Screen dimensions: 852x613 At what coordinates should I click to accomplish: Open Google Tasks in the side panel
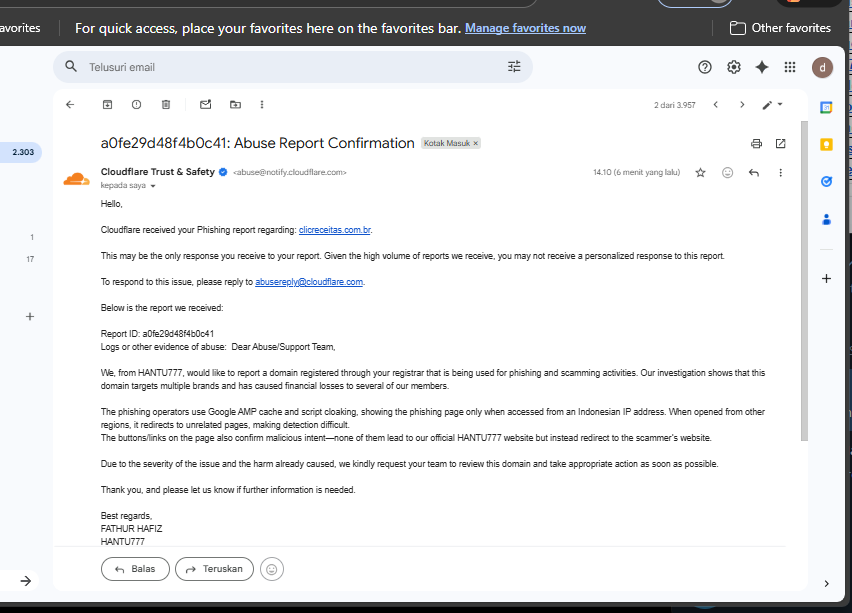826,182
